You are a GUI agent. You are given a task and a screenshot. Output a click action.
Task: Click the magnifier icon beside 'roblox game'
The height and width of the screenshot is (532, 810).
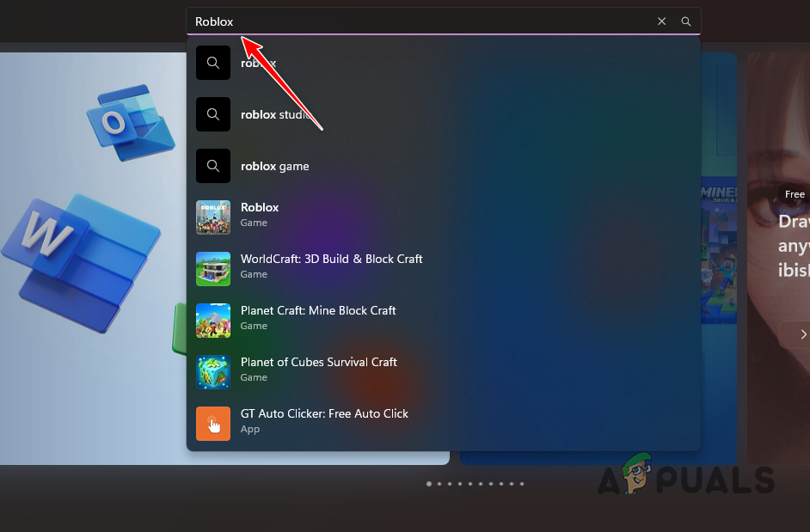point(213,166)
